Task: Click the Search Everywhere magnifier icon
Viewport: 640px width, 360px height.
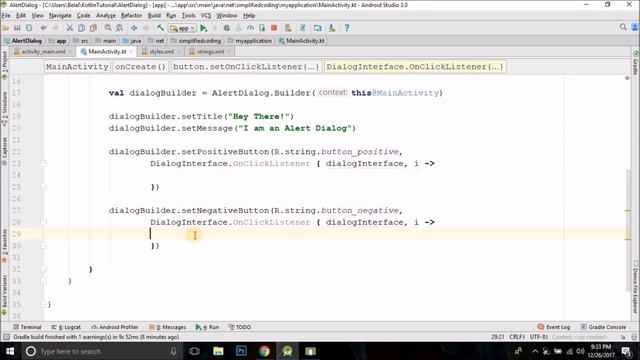Action: [x=623, y=27]
